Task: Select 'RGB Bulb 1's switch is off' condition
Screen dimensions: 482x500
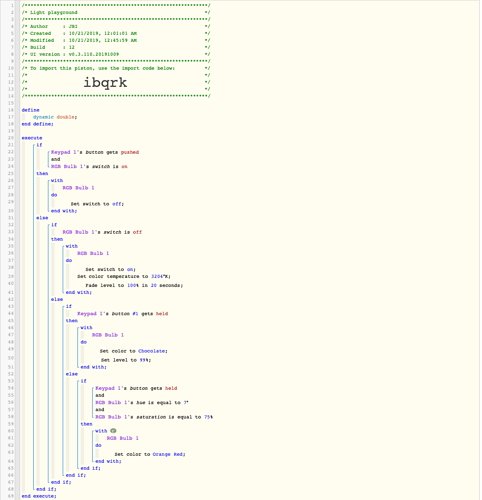Action: click(x=102, y=232)
